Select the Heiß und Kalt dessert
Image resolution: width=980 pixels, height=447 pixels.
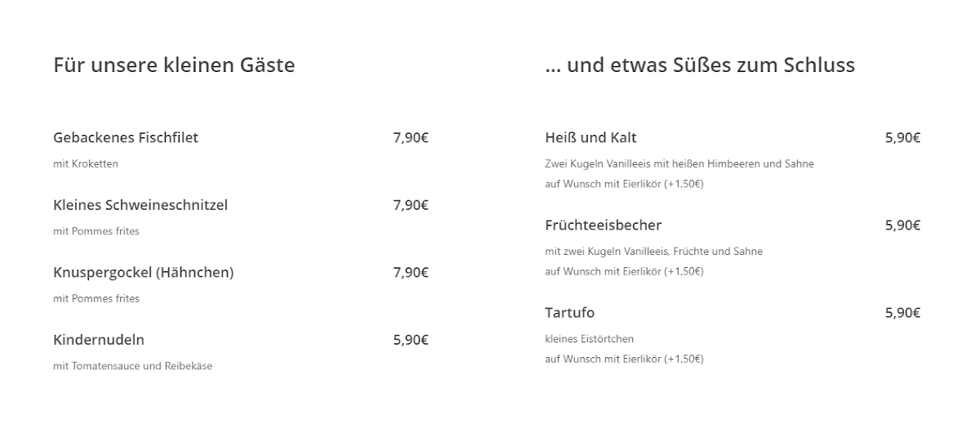(x=590, y=137)
